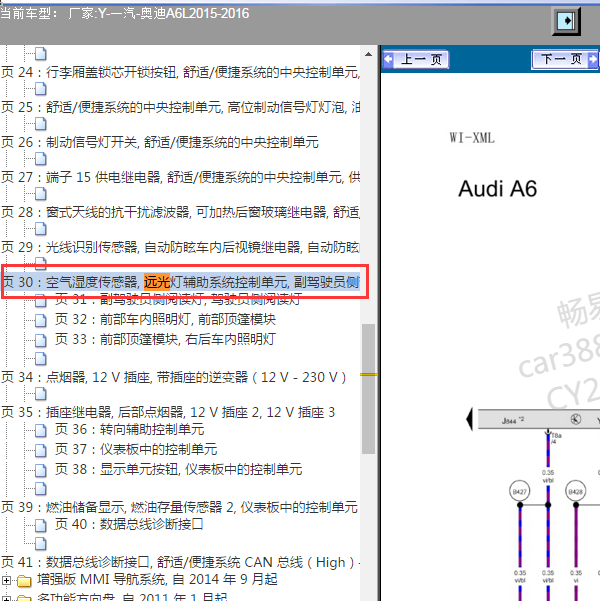Go to next page with 下一页 button
This screenshot has height=601, width=600.
pos(565,59)
